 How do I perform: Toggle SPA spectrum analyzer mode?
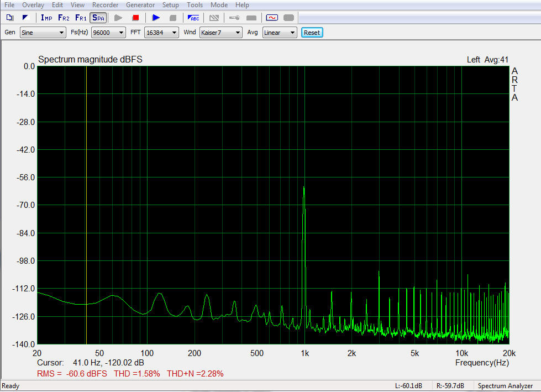tap(98, 18)
